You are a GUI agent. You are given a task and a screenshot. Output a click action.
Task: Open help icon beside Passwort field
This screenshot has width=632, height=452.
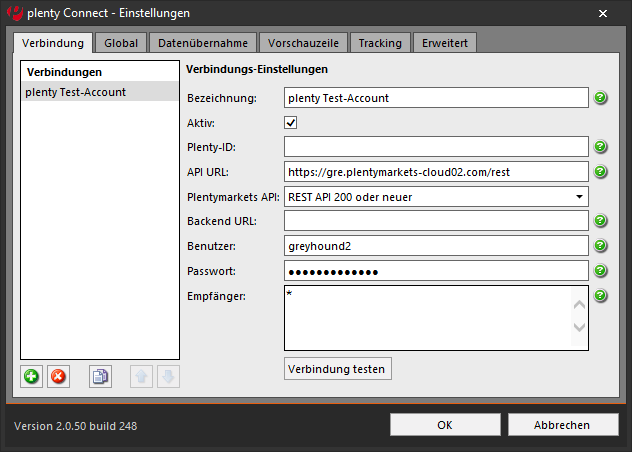[601, 271]
